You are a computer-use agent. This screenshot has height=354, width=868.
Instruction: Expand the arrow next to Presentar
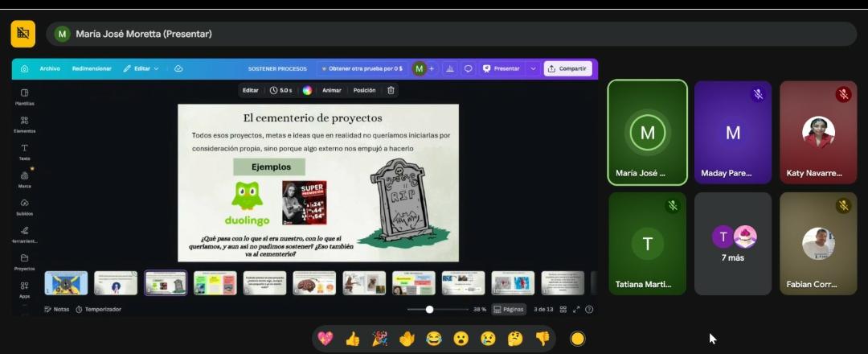[532, 68]
